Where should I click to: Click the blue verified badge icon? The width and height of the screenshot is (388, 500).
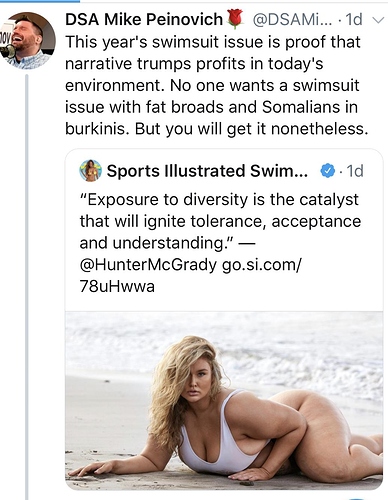coord(327,171)
